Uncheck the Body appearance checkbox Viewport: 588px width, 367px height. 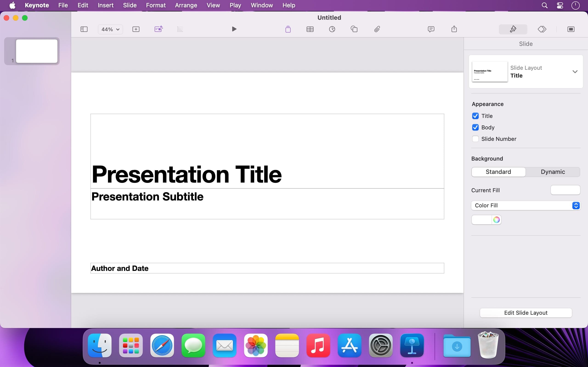[x=475, y=128]
